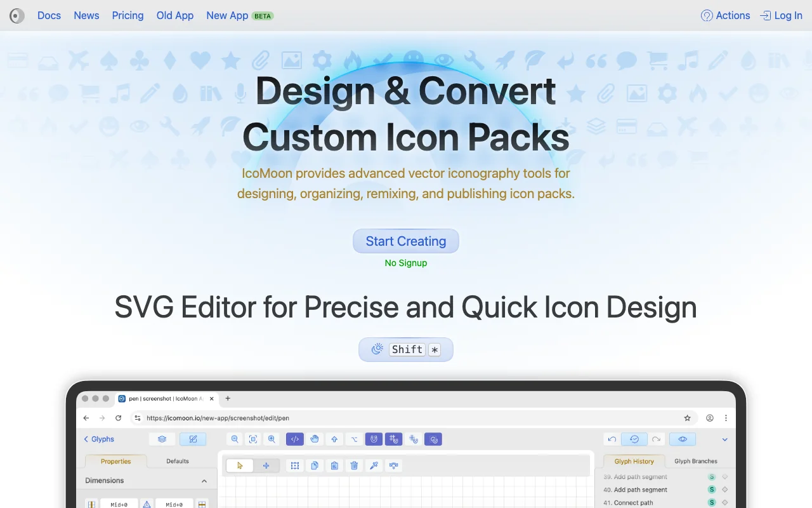
Task: Switch to the Defaults tab
Action: (178, 461)
